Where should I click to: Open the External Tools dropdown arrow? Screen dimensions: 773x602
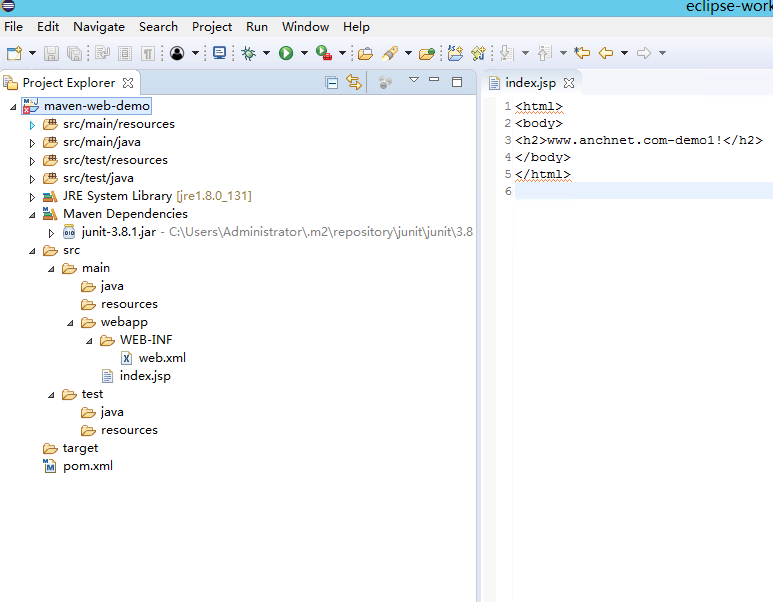pyautogui.click(x=342, y=53)
